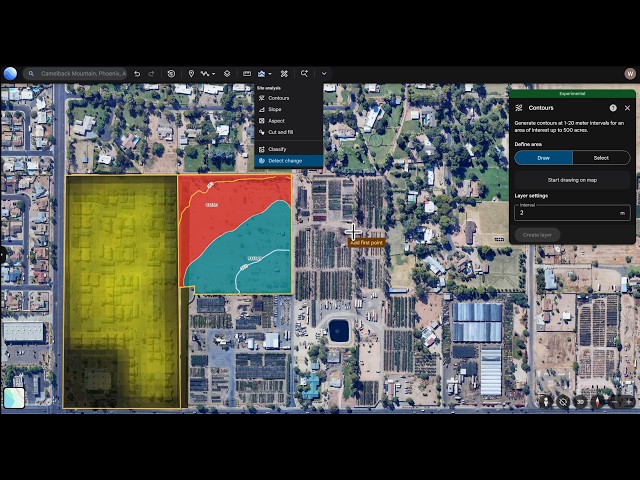Zoom in with the plus button
640x480 pixels.
coord(628,402)
